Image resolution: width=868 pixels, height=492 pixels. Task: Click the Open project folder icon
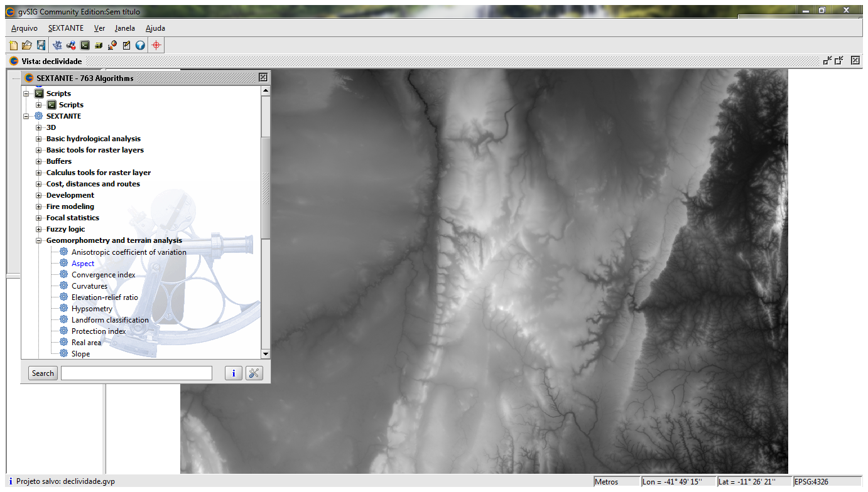tap(27, 45)
